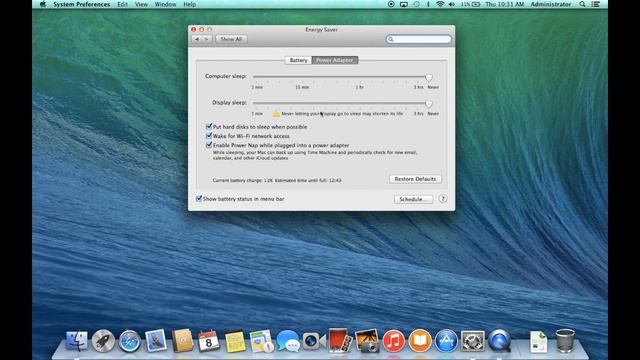Image resolution: width=640 pixels, height=360 pixels.
Task: Open iPhoto icon in the Dock
Action: pos(367,341)
